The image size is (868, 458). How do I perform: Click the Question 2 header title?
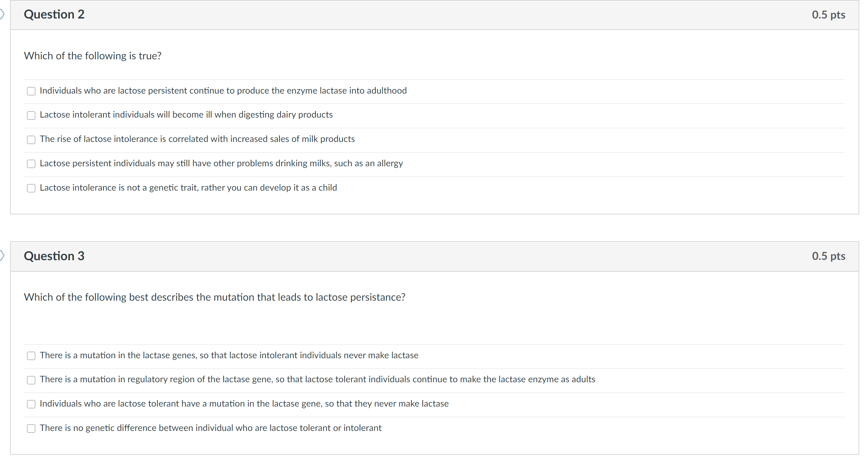[x=54, y=14]
